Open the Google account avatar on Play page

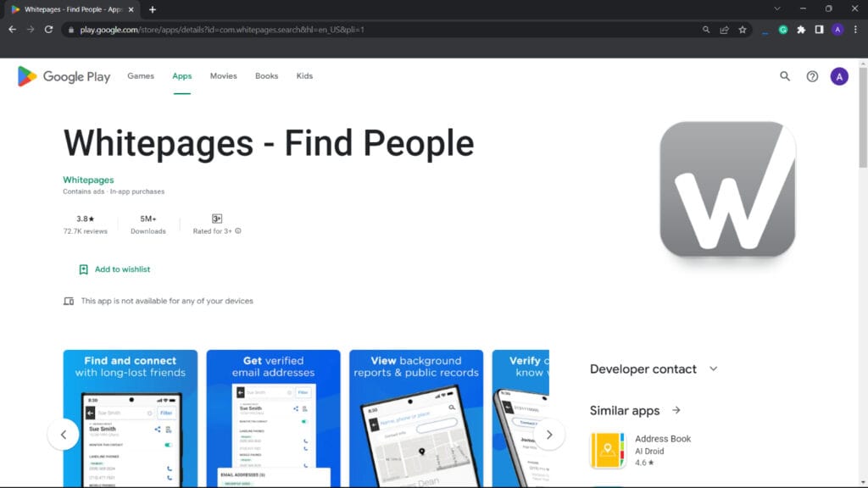[839, 76]
